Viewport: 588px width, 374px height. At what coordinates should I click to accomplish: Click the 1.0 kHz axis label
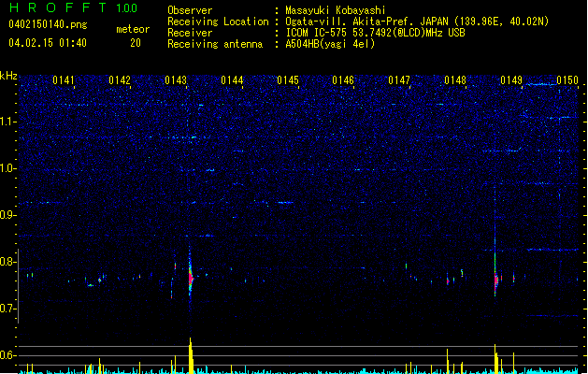8,168
